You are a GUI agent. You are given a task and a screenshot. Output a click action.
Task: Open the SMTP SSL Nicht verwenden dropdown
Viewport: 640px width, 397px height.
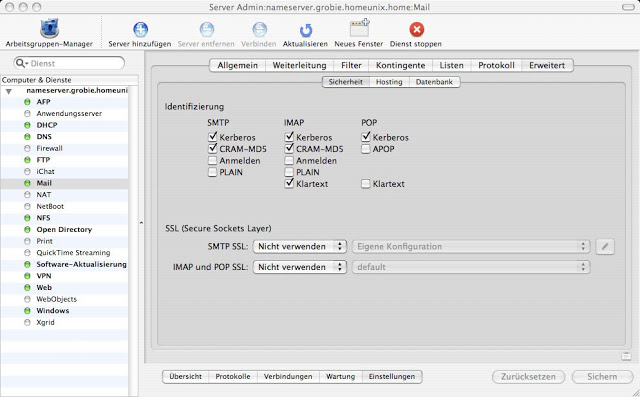coord(300,246)
